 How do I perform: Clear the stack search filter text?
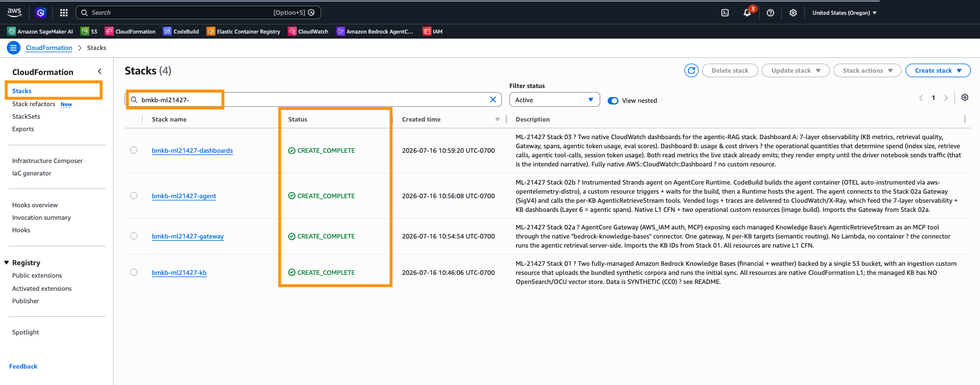click(x=493, y=99)
